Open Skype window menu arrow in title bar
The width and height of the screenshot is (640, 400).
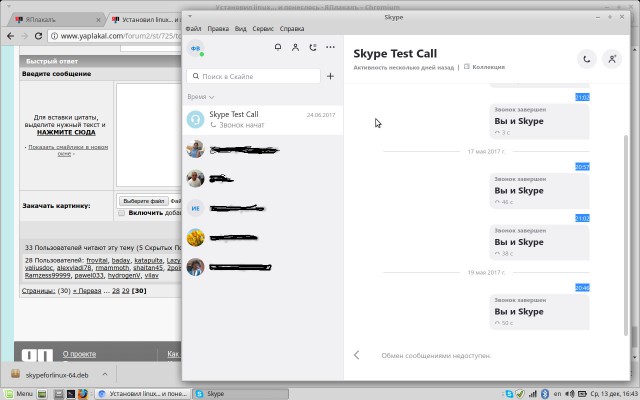[x=190, y=17]
